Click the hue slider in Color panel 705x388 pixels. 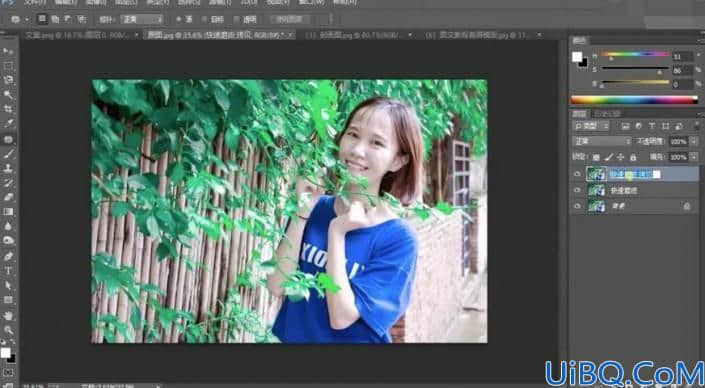click(635, 55)
